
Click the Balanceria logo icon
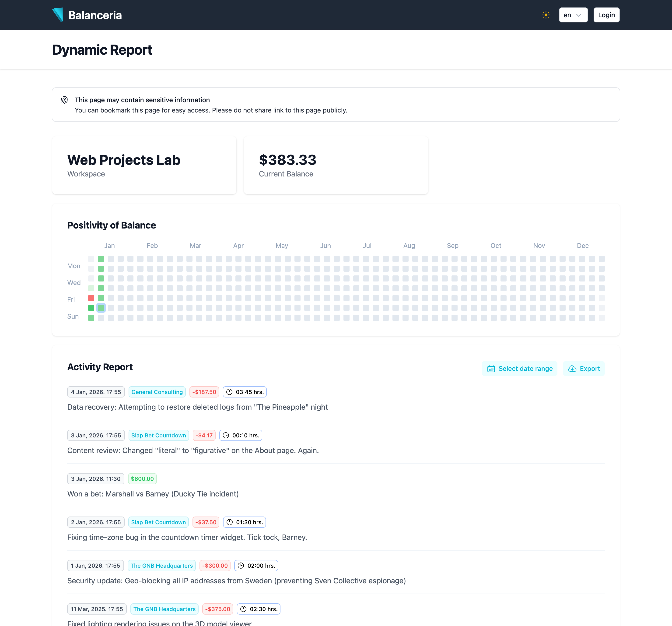pos(58,15)
